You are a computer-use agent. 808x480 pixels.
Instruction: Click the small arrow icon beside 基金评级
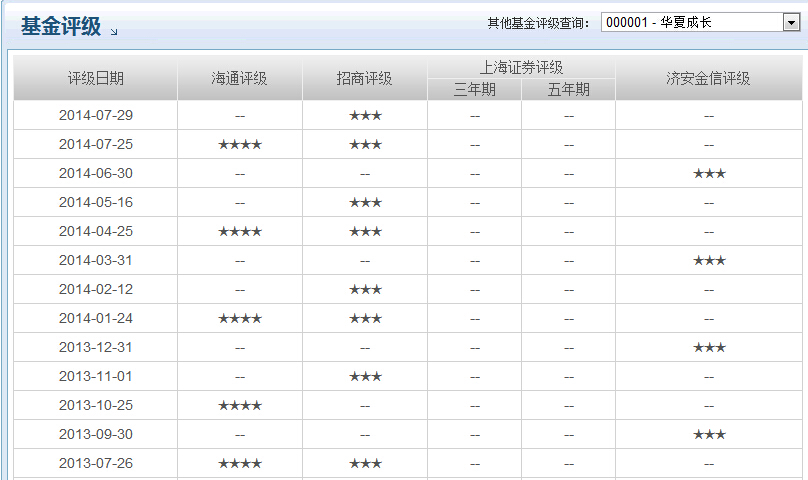point(114,32)
